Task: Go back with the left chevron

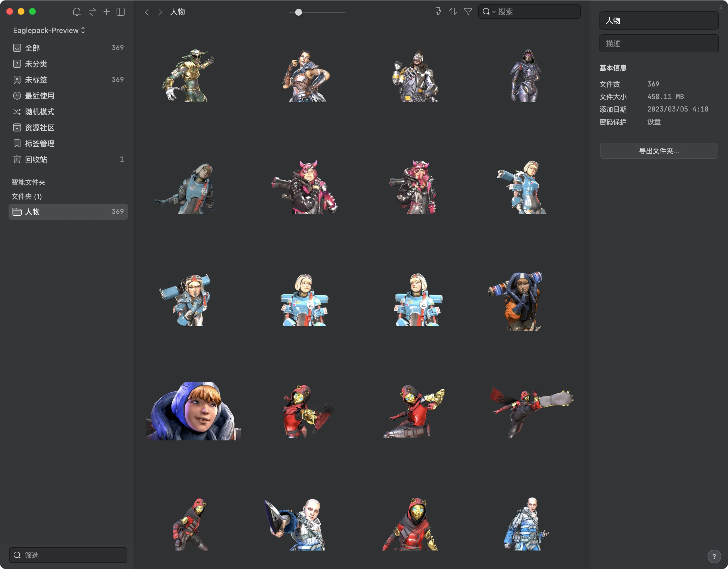Action: [x=147, y=12]
